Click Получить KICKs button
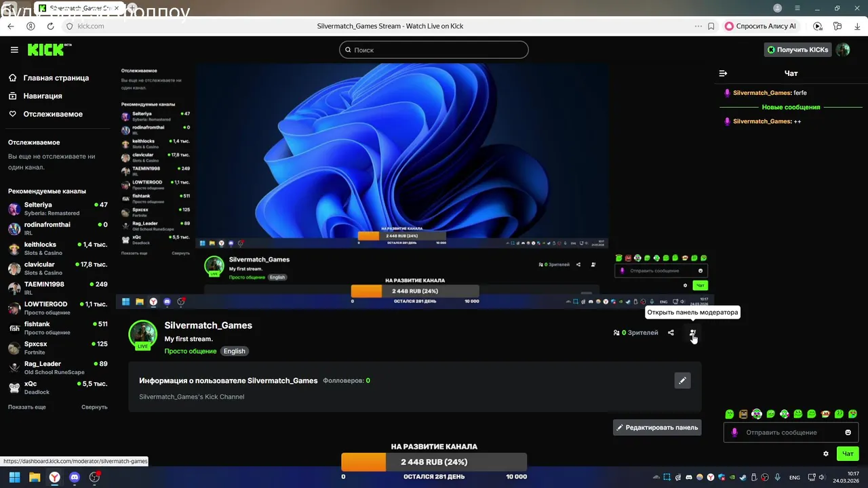The width and height of the screenshot is (868, 488). click(x=797, y=49)
